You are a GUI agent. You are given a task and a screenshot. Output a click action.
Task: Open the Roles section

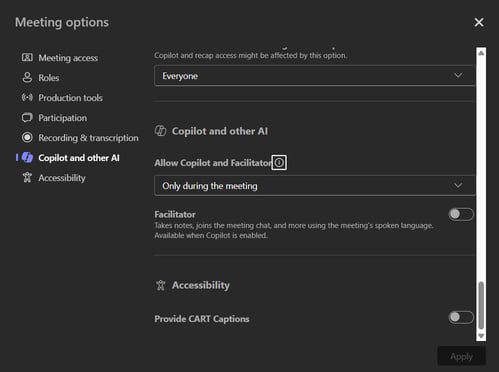click(x=41, y=78)
